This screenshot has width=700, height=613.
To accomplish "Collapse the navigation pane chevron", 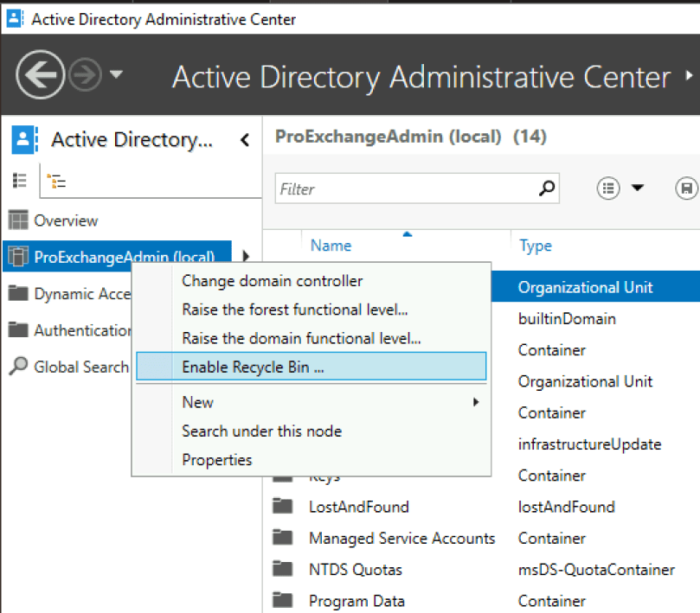I will (x=245, y=140).
